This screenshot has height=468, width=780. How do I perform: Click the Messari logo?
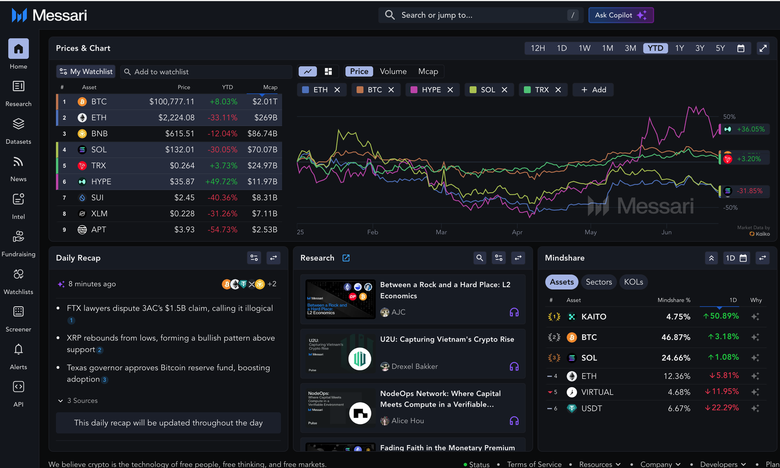pos(49,15)
